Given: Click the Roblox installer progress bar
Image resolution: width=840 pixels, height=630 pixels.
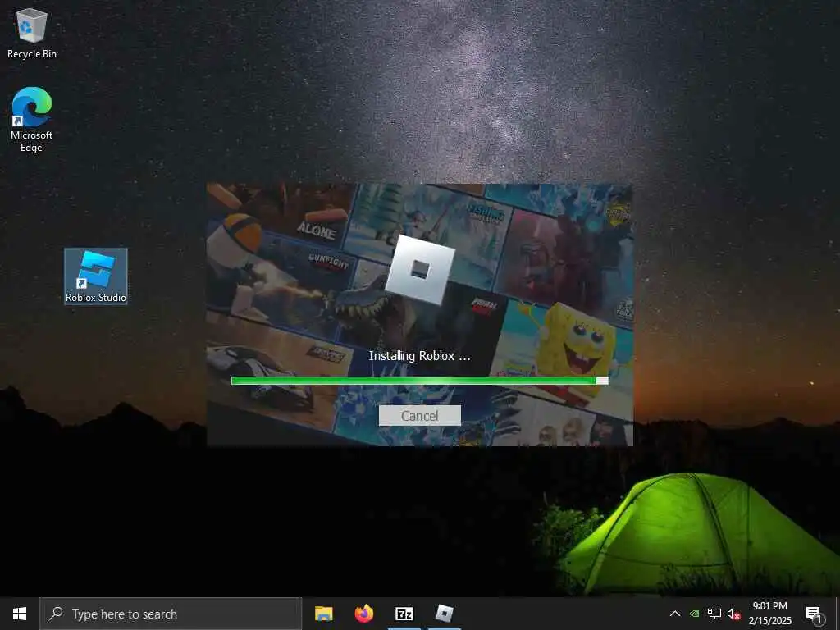Looking at the screenshot, I should [419, 381].
